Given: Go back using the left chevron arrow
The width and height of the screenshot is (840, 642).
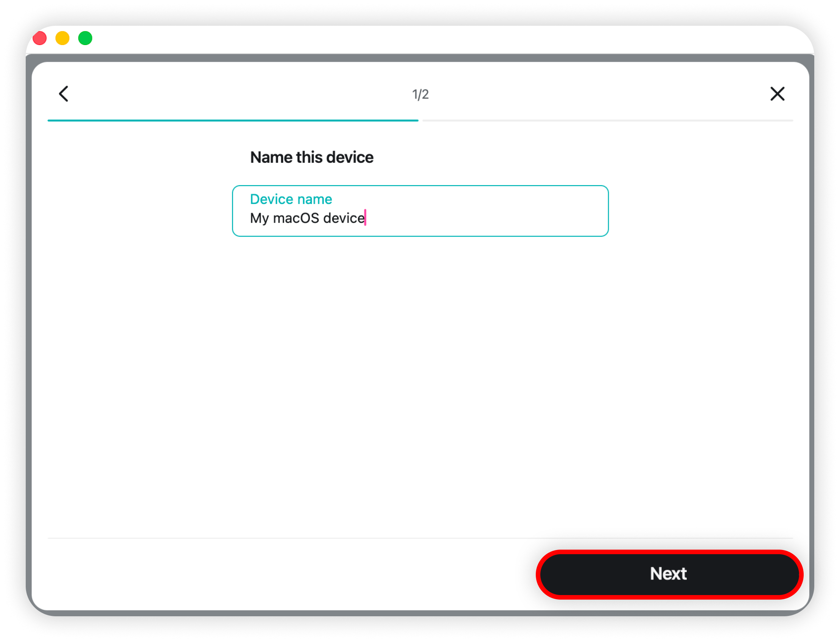Looking at the screenshot, I should (x=64, y=93).
